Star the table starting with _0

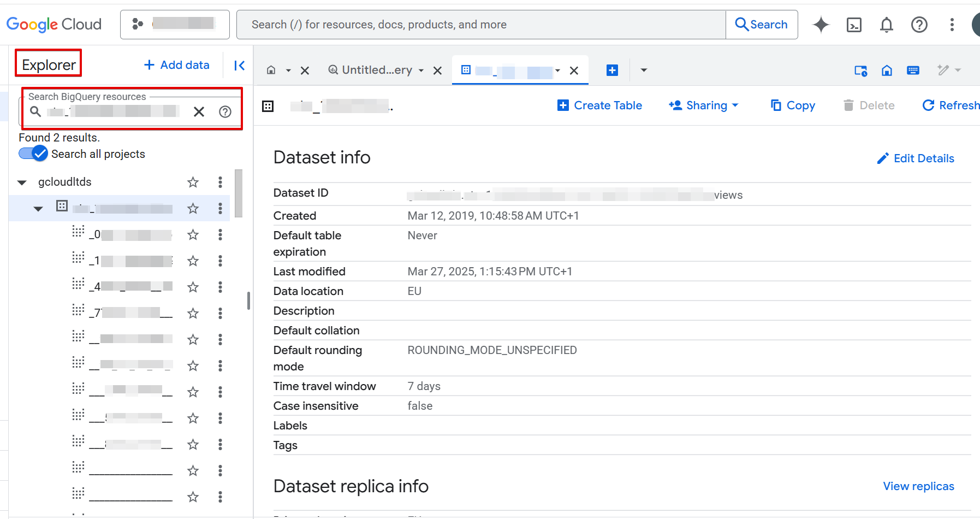[x=193, y=235]
